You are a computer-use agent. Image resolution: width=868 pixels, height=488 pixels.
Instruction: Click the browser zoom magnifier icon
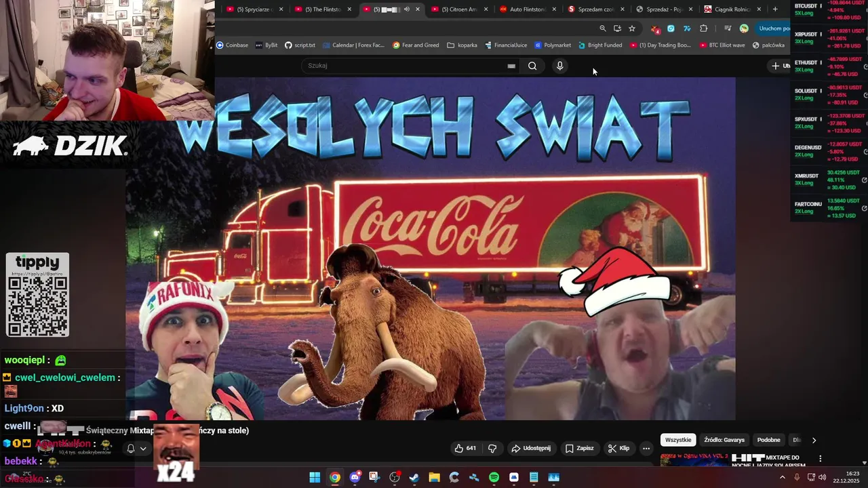click(602, 28)
